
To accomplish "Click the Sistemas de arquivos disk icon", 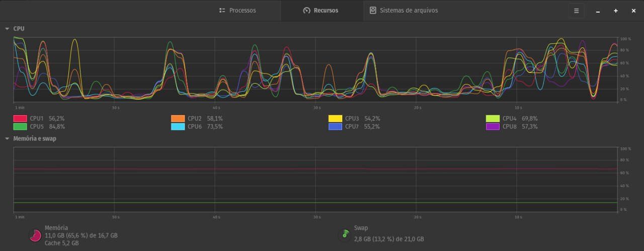I will pos(373,11).
